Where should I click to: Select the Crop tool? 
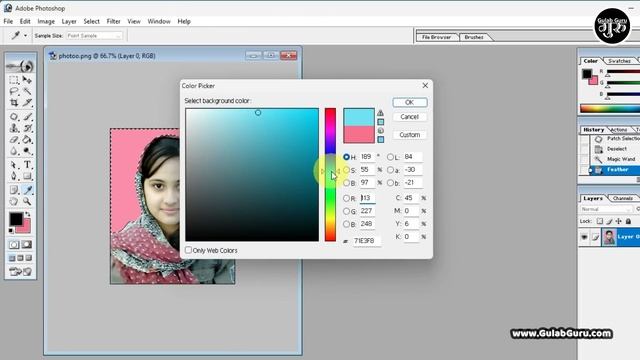click(x=14, y=102)
